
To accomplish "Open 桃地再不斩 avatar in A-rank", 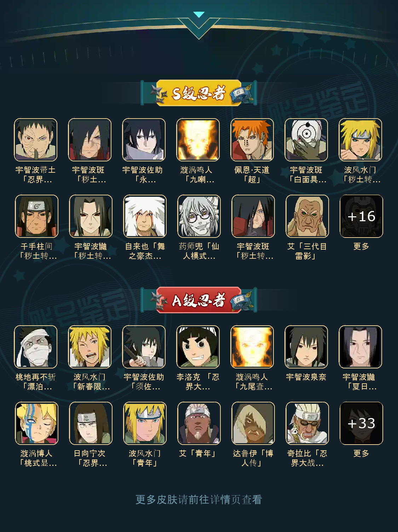I will (x=35, y=347).
